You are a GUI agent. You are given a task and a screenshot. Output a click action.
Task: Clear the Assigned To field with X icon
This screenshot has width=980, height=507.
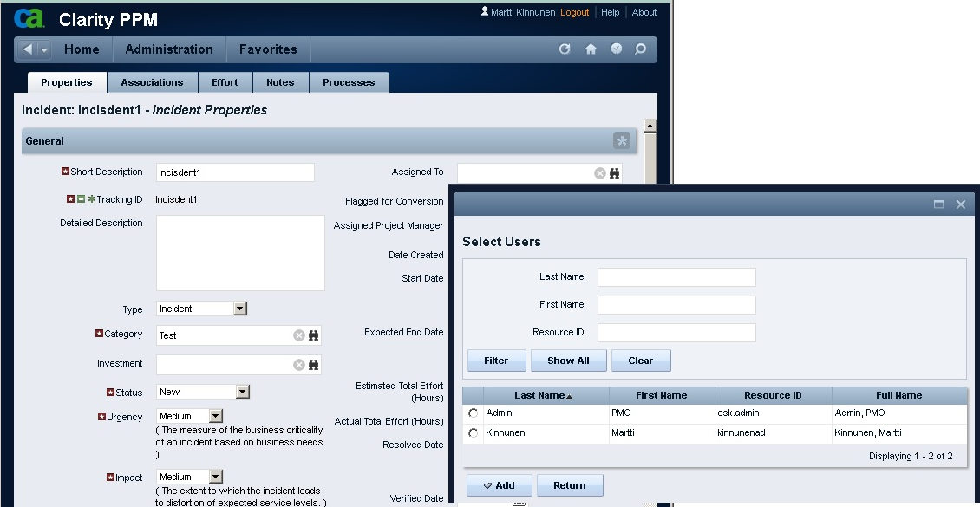point(600,173)
